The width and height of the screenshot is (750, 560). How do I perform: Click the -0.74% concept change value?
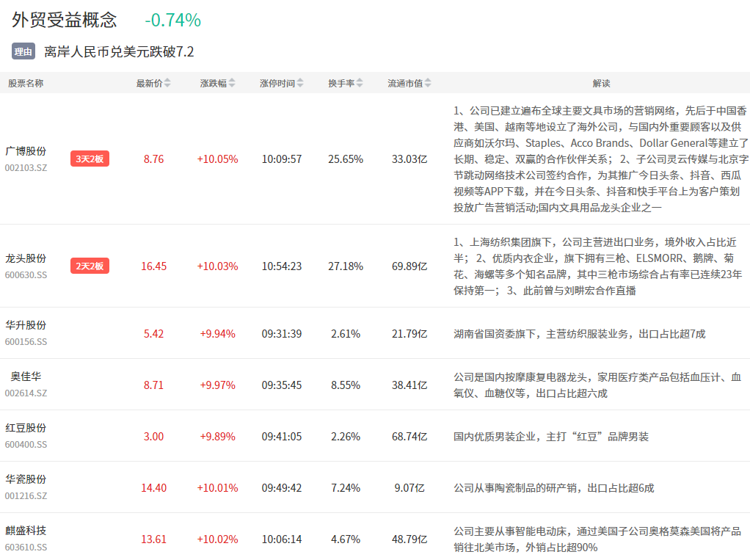pos(172,20)
